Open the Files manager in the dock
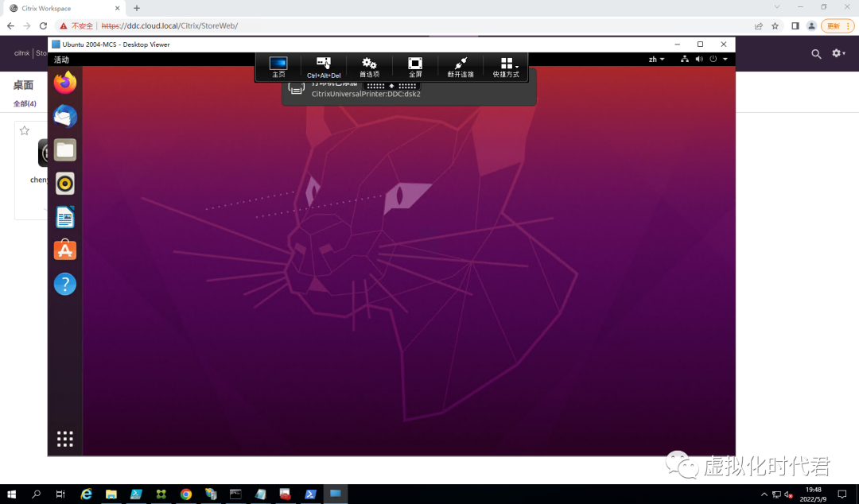Viewport: 859px width, 504px height. point(65,150)
